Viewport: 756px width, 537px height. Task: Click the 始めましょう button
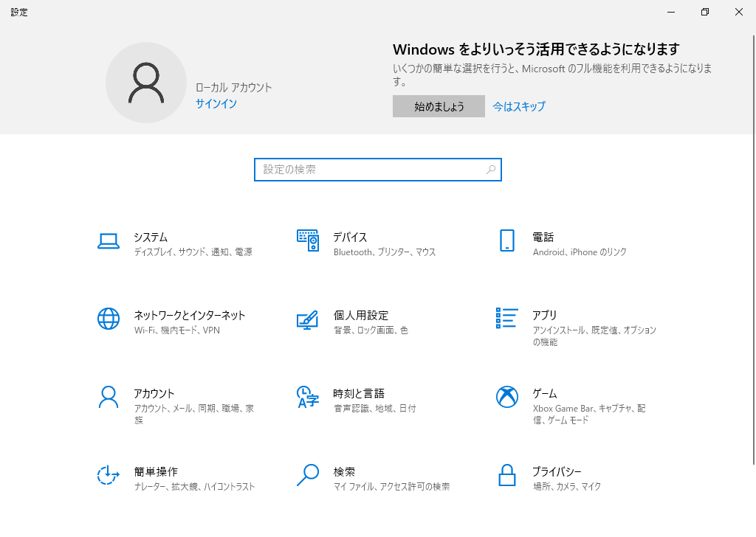439,106
